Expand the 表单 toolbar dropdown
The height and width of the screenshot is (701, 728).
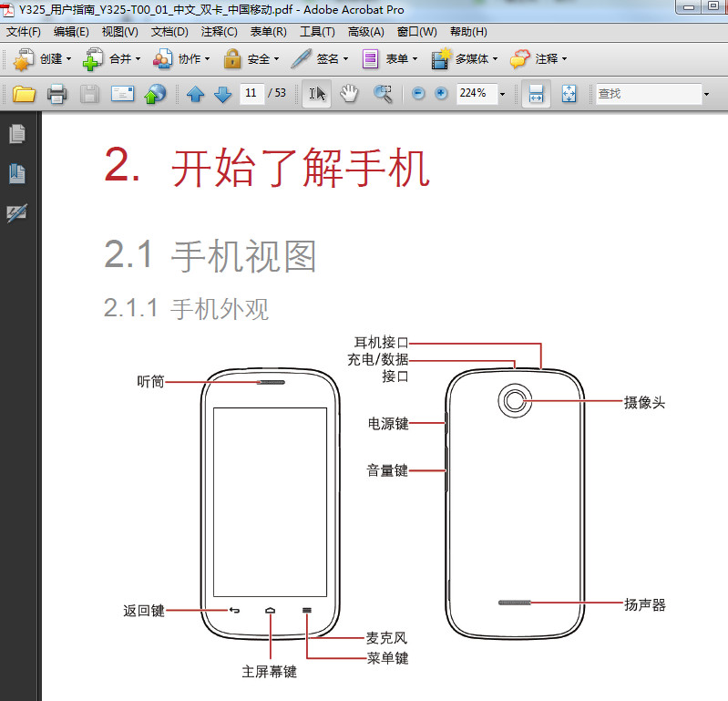[x=415, y=59]
